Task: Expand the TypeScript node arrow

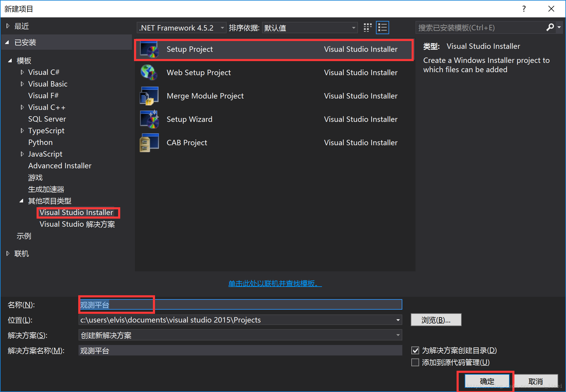Action: click(x=22, y=131)
